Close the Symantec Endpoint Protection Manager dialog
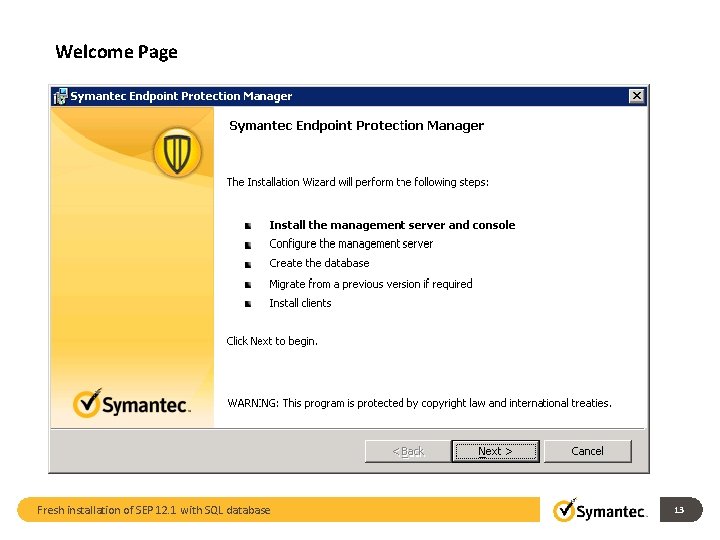This screenshot has height=540, width=720. pyautogui.click(x=636, y=96)
